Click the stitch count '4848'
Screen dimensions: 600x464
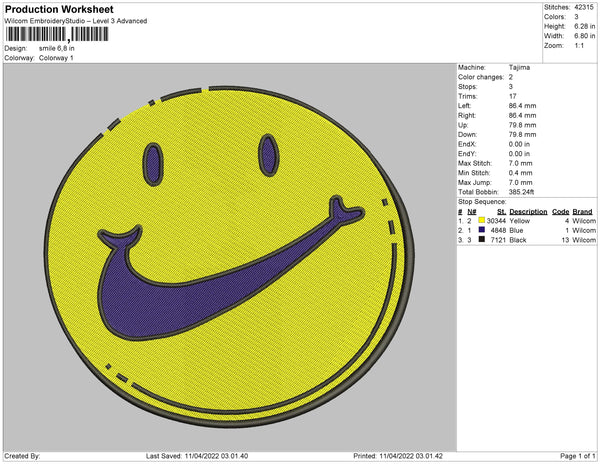click(x=498, y=230)
